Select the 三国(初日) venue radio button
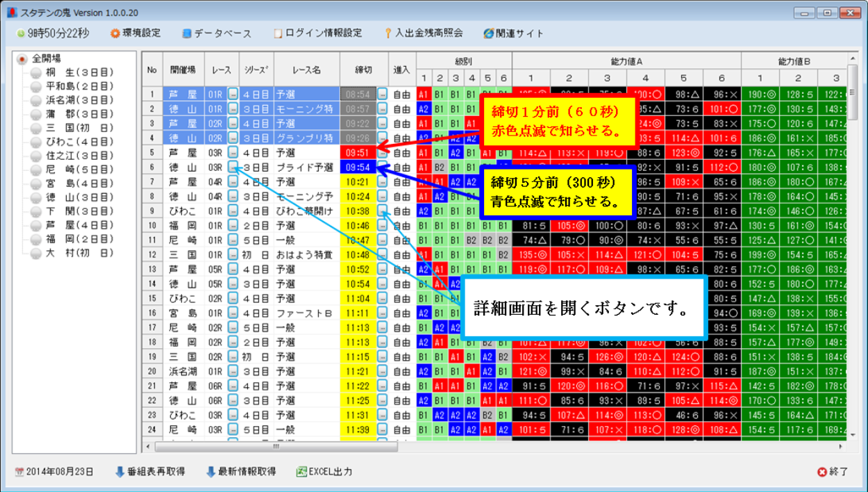The image size is (868, 492). tap(36, 128)
